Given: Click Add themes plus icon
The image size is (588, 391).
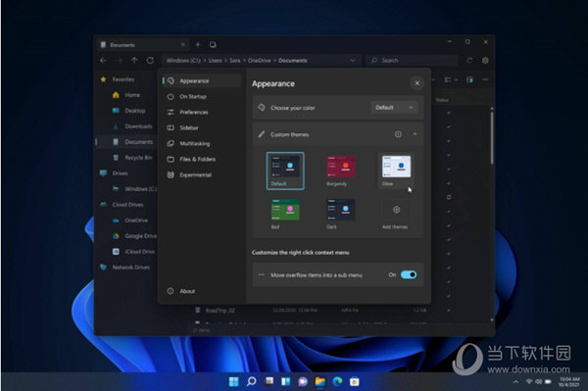Looking at the screenshot, I should tap(396, 210).
